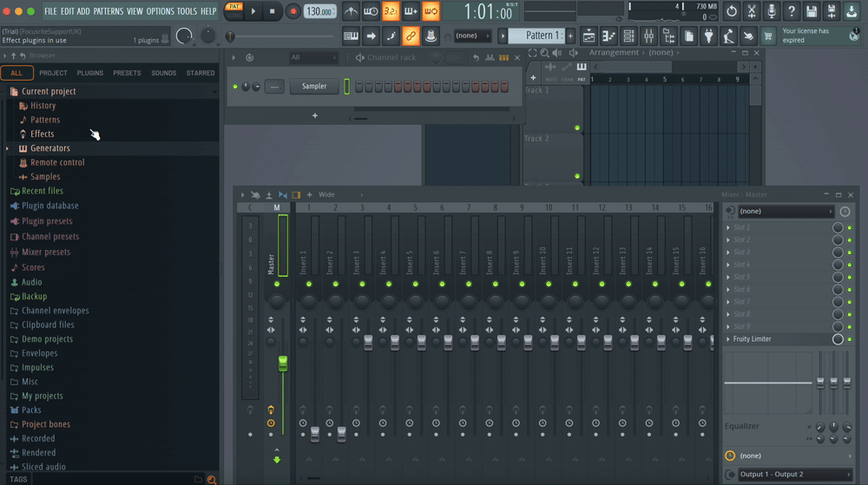Toggle multilink to controllers knob icon

tap(431, 36)
